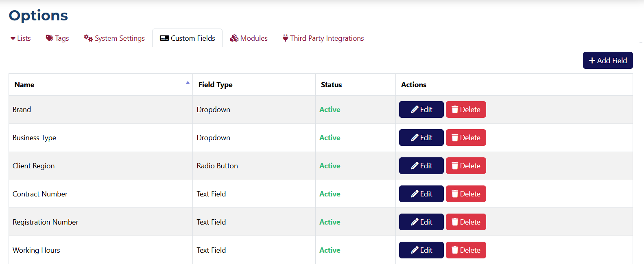The width and height of the screenshot is (644, 269).
Task: Select the Business Type name cell
Action: 101,138
